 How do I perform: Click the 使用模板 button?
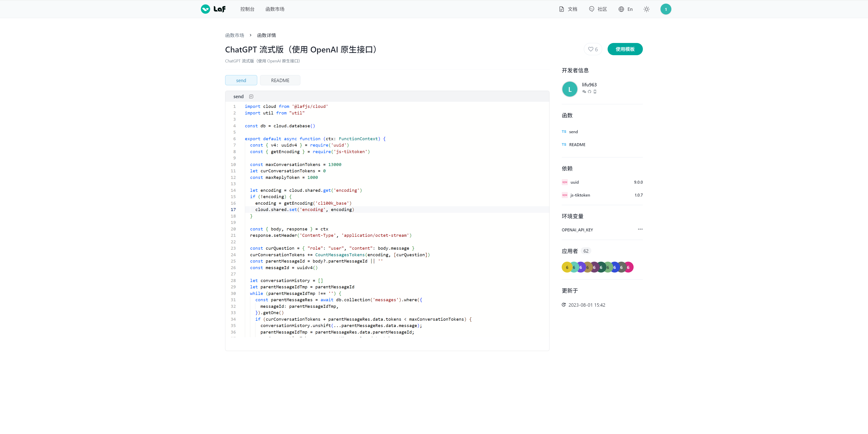[x=625, y=49]
